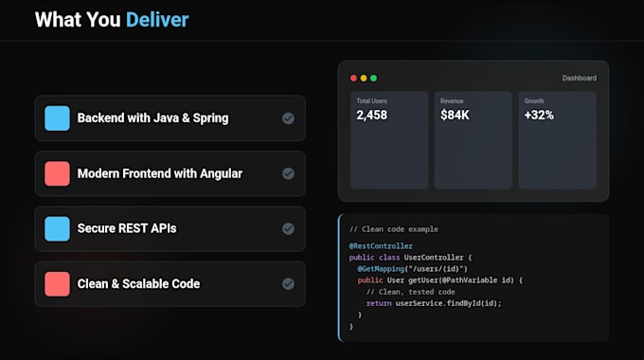The width and height of the screenshot is (644, 360).
Task: Click the Secure REST APIs text
Action: 127,228
